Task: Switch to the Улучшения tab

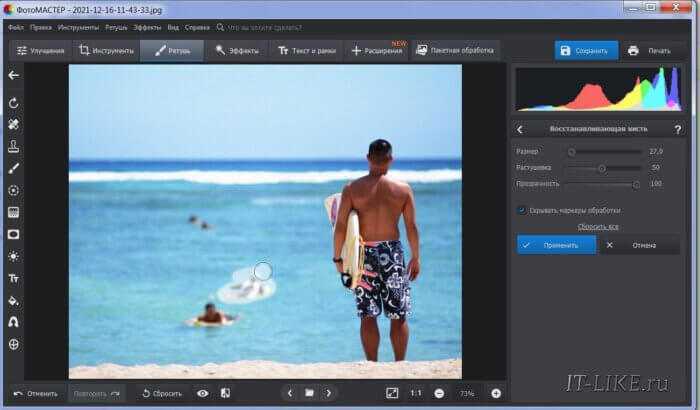Action: pos(41,50)
